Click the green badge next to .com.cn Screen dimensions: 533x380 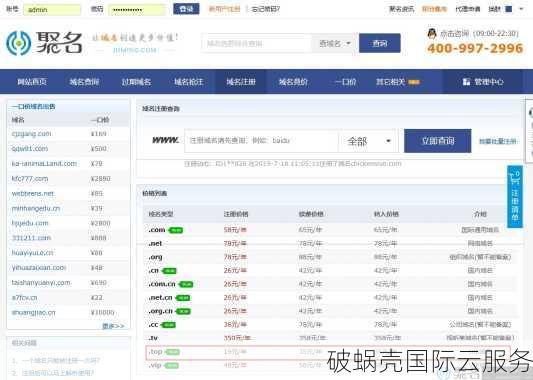pyautogui.click(x=186, y=284)
